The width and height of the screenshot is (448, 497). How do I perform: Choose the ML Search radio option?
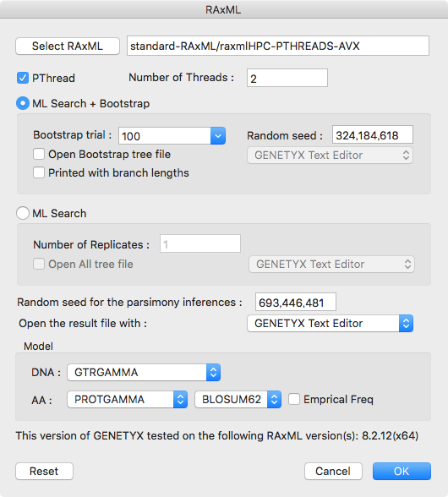(23, 213)
